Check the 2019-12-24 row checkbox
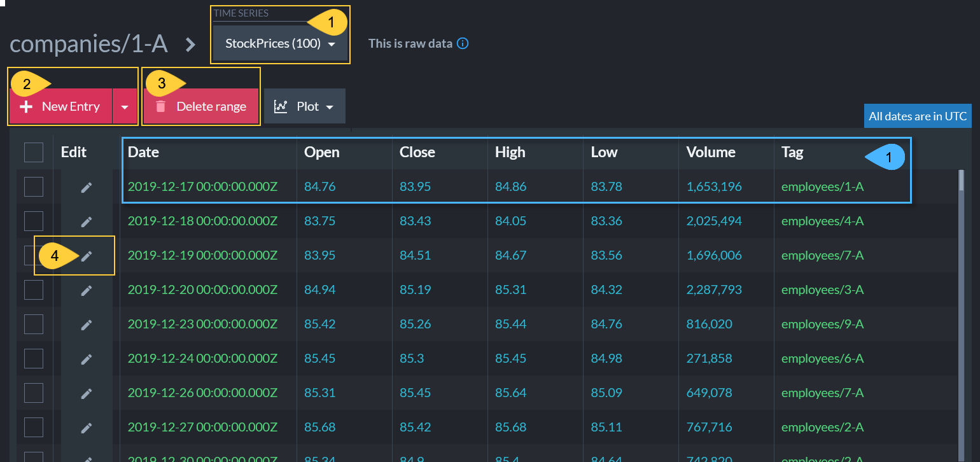 click(x=34, y=358)
